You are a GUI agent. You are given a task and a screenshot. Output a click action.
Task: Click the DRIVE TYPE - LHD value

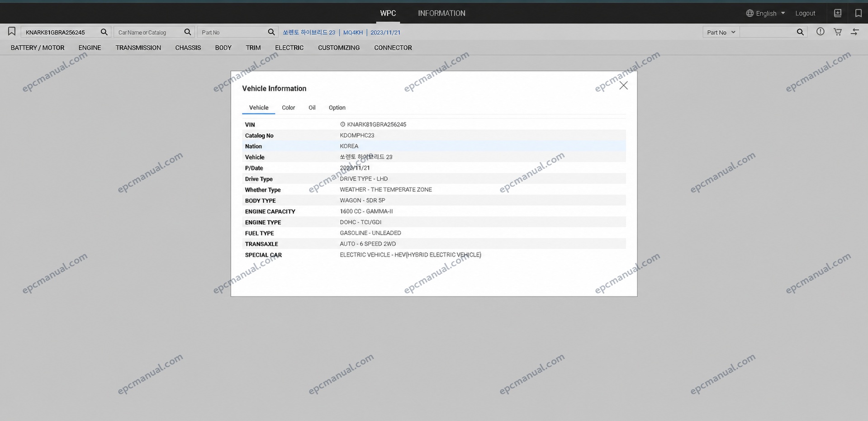(x=364, y=179)
